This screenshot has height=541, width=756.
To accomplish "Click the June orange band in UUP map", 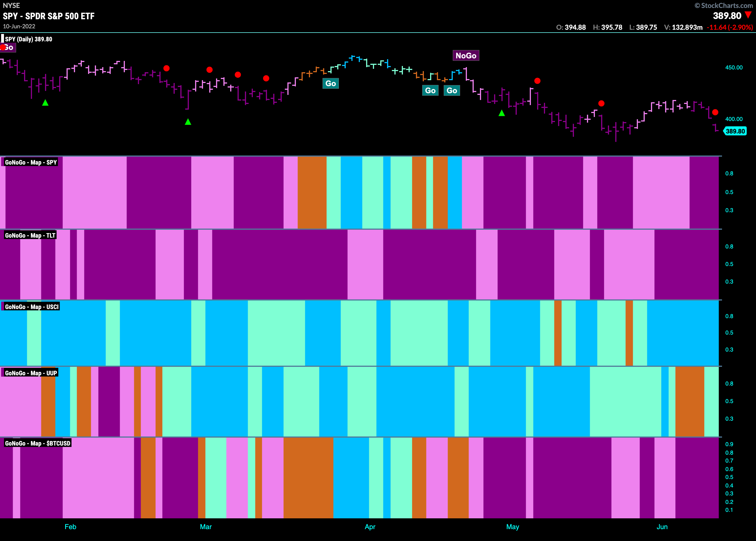I will click(x=690, y=401).
